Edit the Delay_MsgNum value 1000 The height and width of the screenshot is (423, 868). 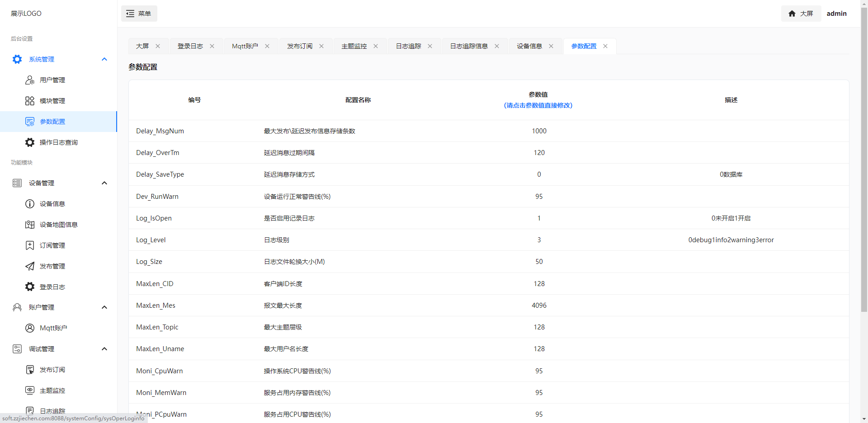[539, 131]
